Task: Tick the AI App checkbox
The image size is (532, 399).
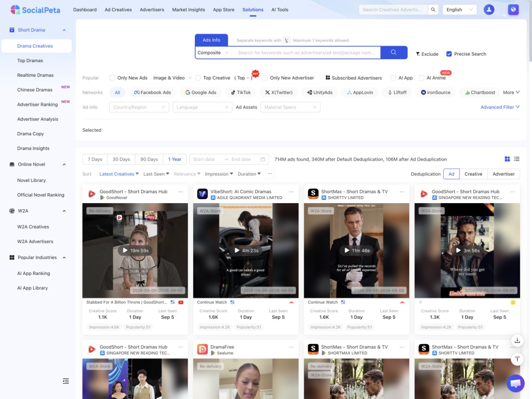Action: pos(393,78)
